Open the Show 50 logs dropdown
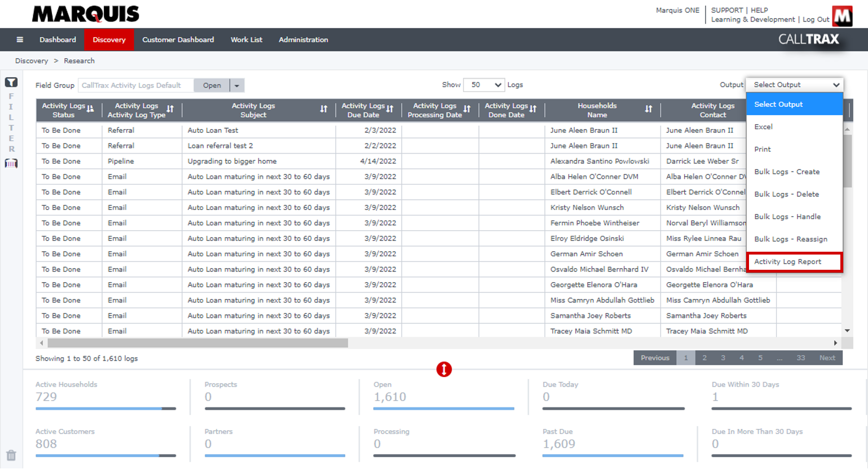 483,85
